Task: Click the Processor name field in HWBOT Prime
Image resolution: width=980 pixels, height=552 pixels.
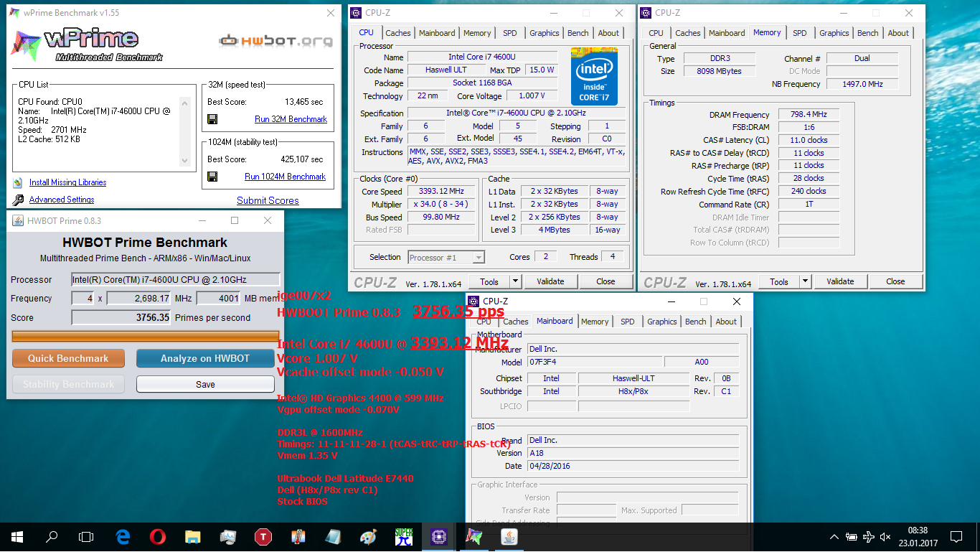Action: 175,279
